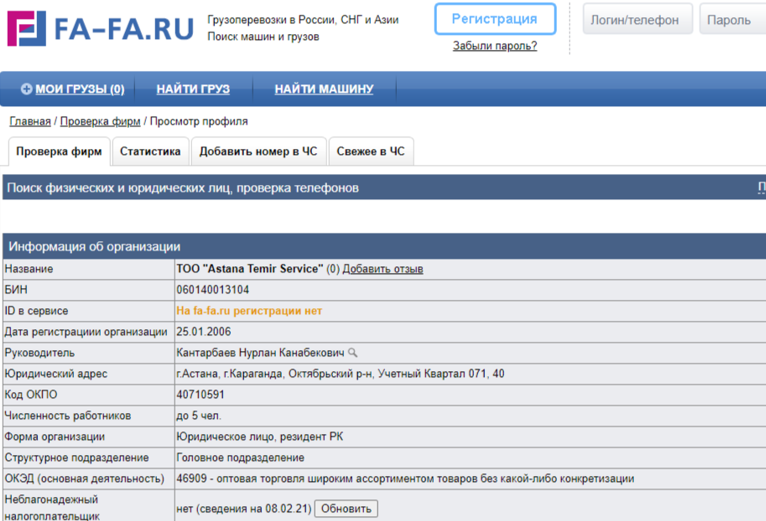Screen dimensions: 766x521
Task: Go to НАЙТИ ГРУЗ in the navigation bar
Action: 193,89
